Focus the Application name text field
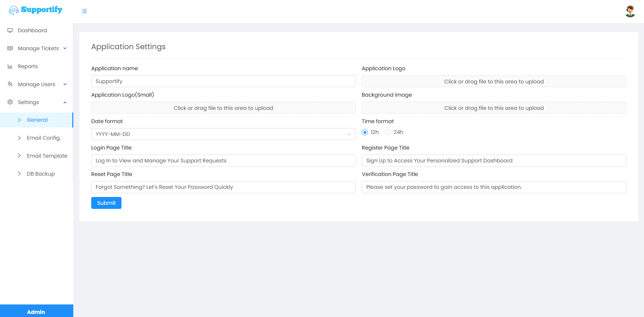644x317 pixels. [223, 81]
